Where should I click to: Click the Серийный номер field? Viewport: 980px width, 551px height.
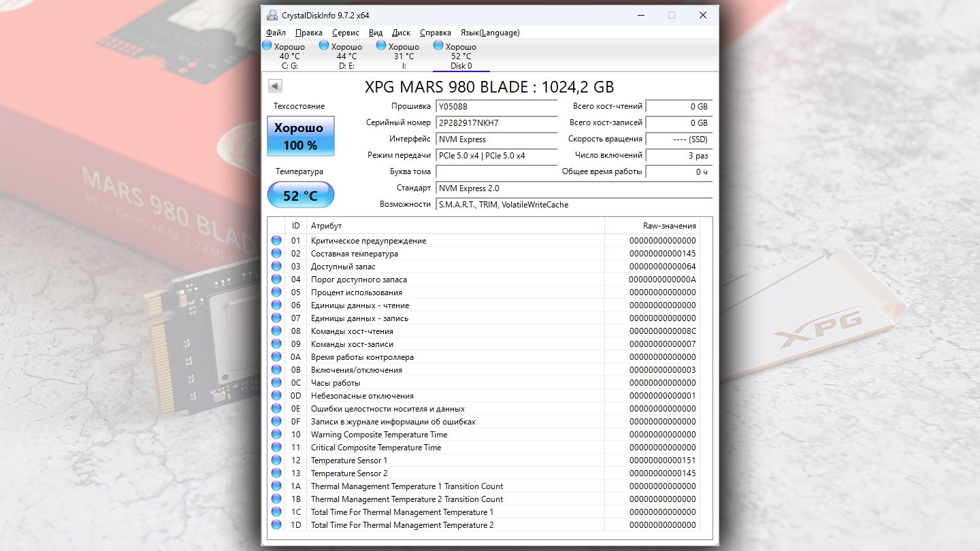pyautogui.click(x=496, y=123)
